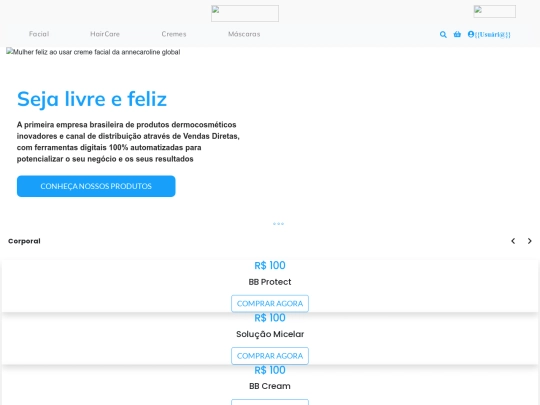The height and width of the screenshot is (405, 540).
Task: Open the Cremes menu item
Action: (x=174, y=34)
